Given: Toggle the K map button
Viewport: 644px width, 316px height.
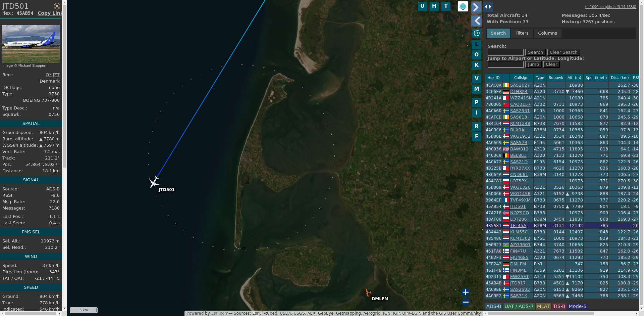Looking at the screenshot, I should (x=477, y=65).
